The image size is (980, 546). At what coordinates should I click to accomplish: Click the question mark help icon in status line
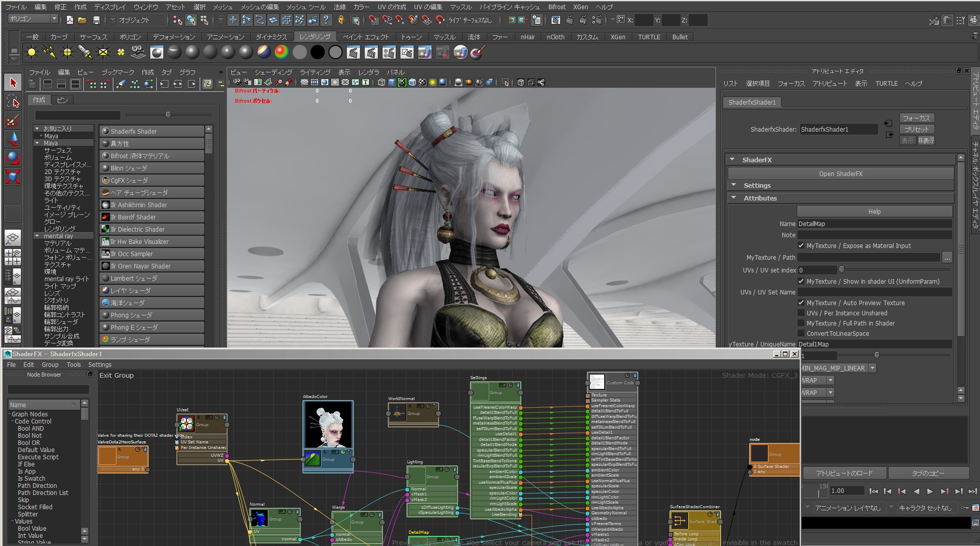click(x=326, y=20)
